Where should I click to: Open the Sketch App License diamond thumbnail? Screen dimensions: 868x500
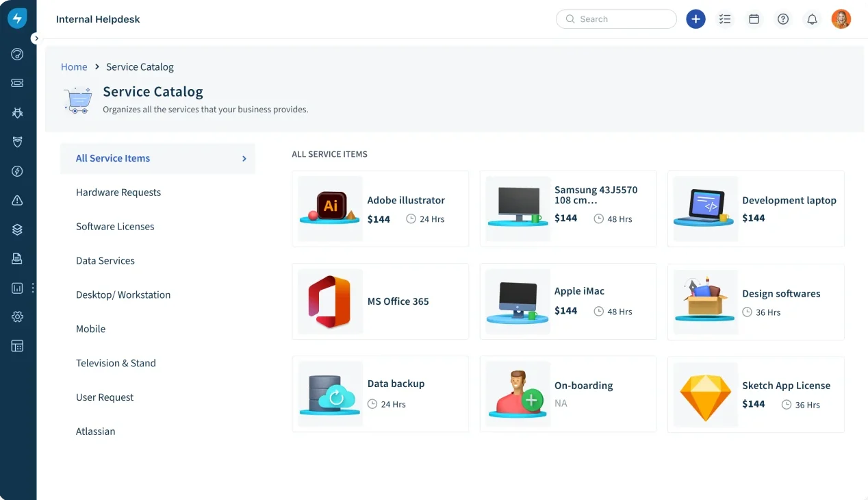(x=706, y=395)
